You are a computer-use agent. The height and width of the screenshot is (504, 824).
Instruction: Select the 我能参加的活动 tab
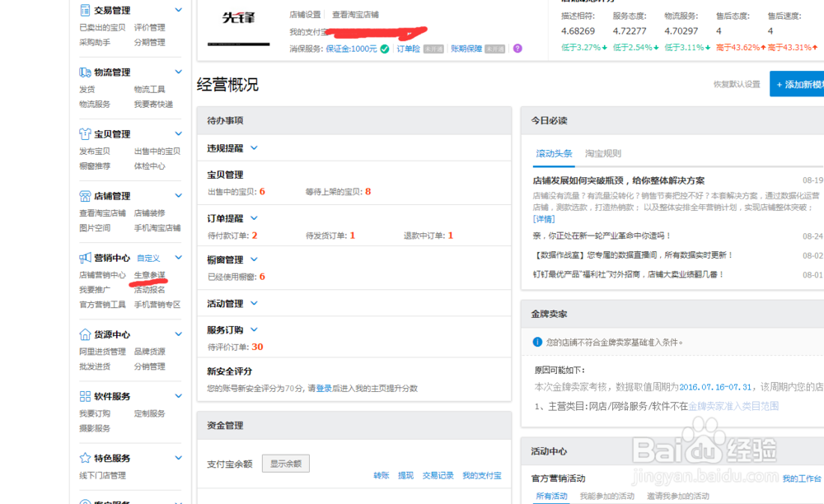(x=607, y=496)
